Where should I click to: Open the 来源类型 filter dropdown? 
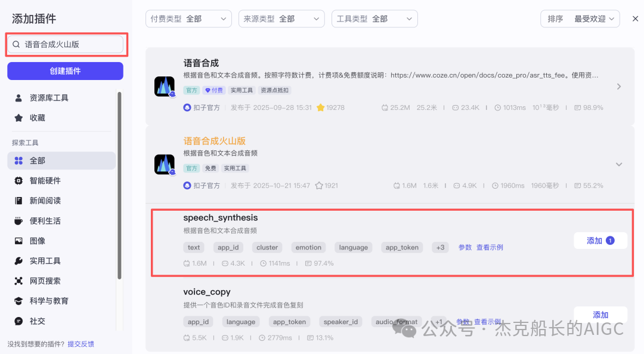(x=281, y=19)
